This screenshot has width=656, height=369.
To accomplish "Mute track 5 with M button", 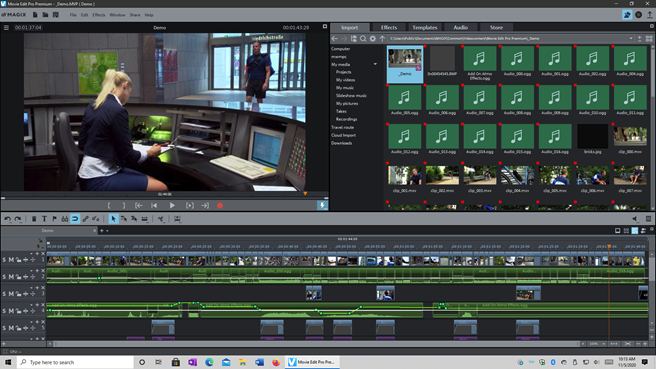I will pyautogui.click(x=11, y=328).
